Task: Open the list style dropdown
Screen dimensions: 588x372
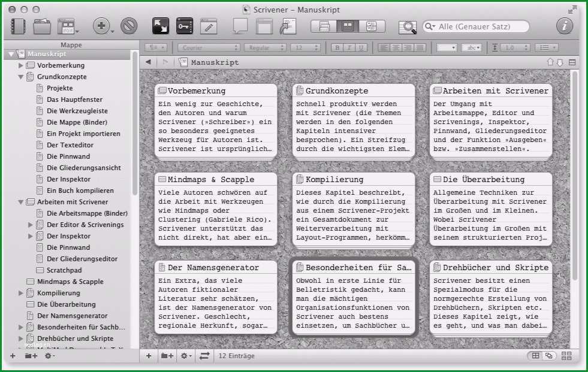Action: point(547,47)
